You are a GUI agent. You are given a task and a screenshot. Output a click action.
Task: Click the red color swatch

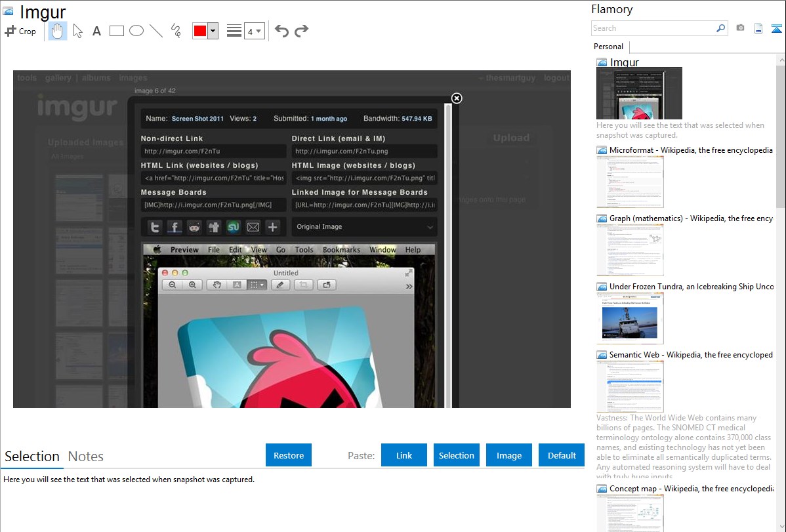(x=200, y=31)
